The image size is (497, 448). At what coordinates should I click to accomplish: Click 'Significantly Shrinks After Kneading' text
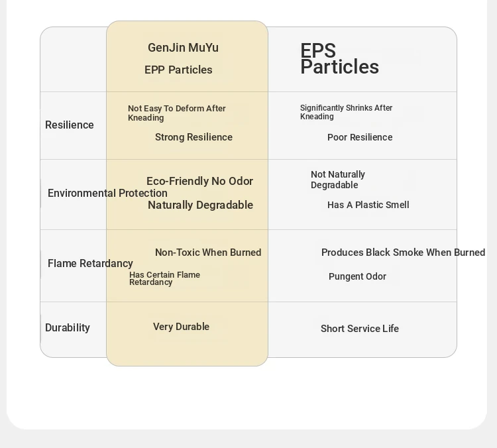[346, 112]
